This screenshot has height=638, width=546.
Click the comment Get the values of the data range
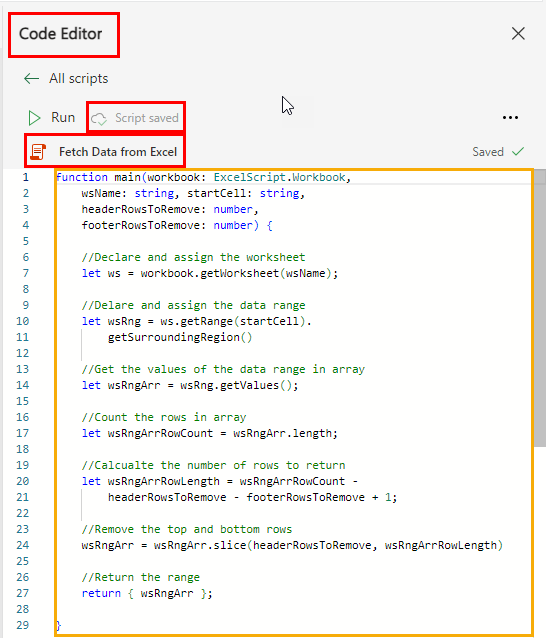click(x=223, y=369)
